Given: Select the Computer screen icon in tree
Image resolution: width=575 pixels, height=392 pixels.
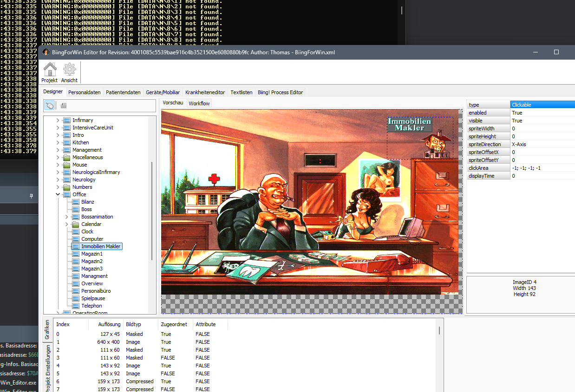Looking at the screenshot, I should click(x=76, y=239).
